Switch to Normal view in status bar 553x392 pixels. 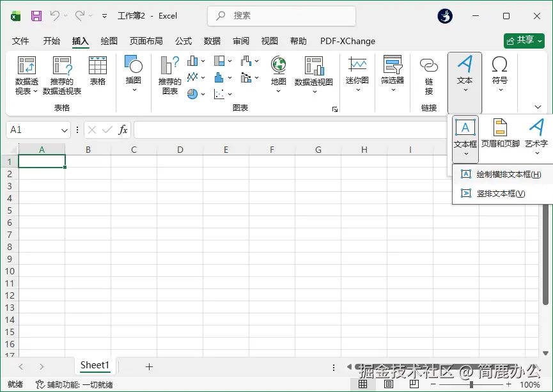[x=362, y=384]
